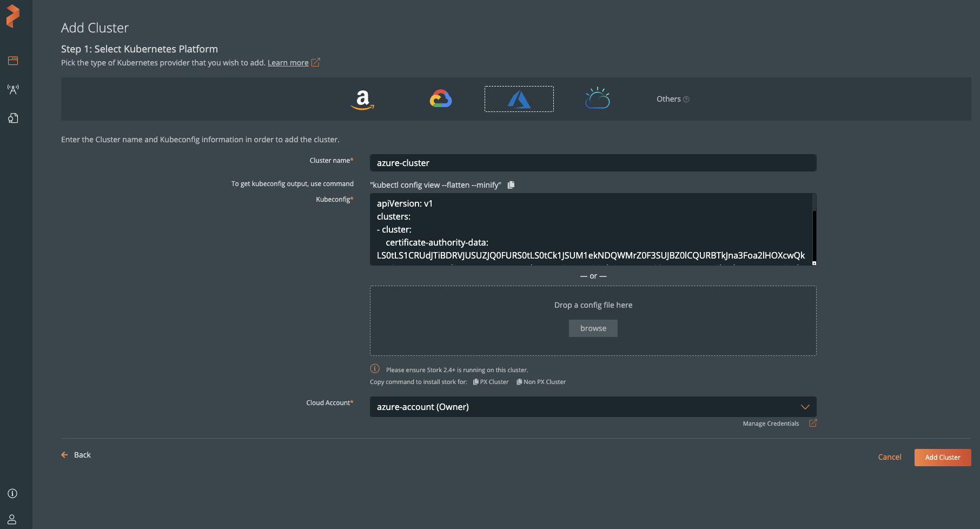Select the AWS platform icon
The height and width of the screenshot is (529, 980).
[362, 100]
